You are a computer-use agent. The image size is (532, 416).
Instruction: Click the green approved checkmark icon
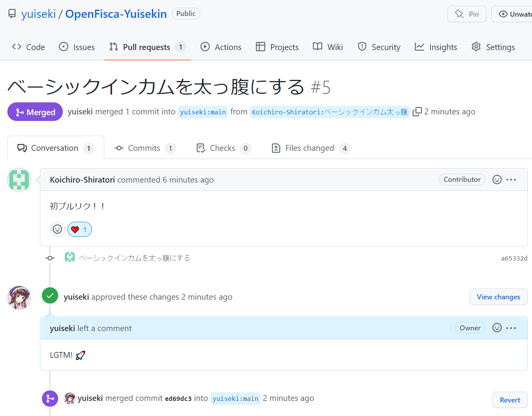pos(50,296)
